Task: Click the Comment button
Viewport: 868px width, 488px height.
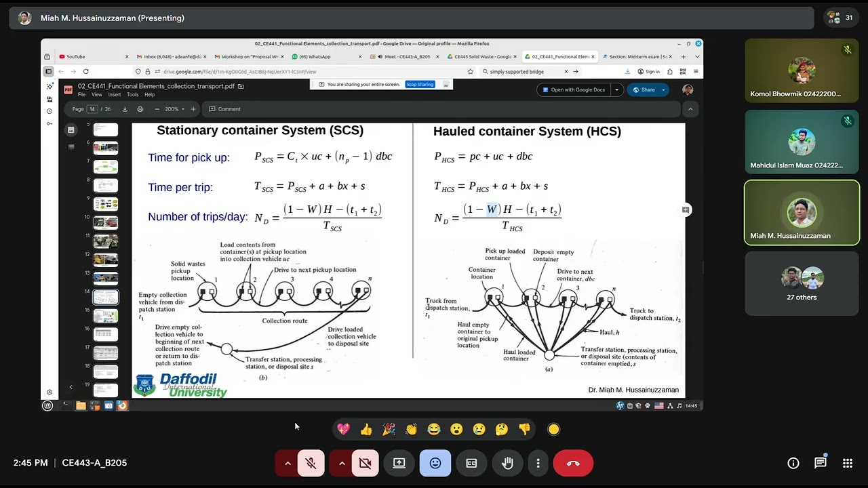Action: [225, 109]
